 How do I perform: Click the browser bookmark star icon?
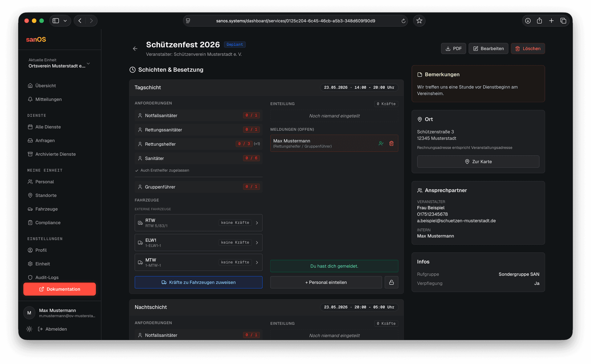coord(419,21)
